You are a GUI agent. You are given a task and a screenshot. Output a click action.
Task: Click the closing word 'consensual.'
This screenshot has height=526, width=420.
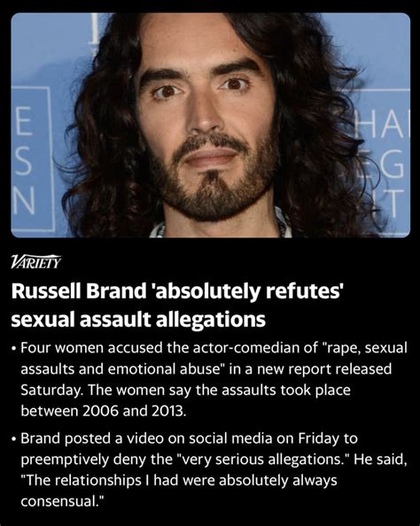pyautogui.click(x=63, y=501)
